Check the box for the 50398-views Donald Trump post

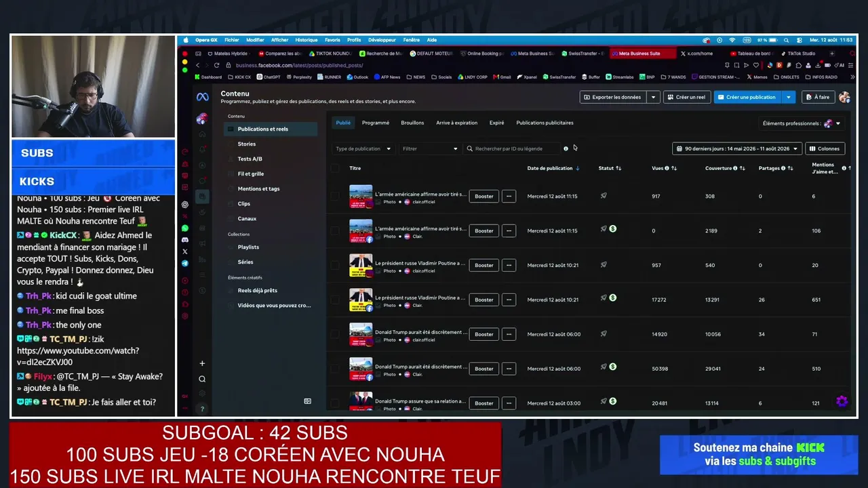pos(335,369)
